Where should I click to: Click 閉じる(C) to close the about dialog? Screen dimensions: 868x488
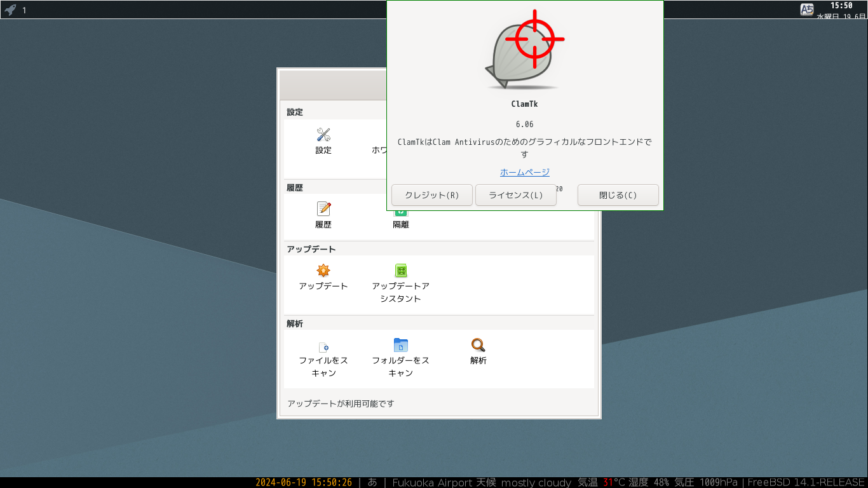[618, 195]
